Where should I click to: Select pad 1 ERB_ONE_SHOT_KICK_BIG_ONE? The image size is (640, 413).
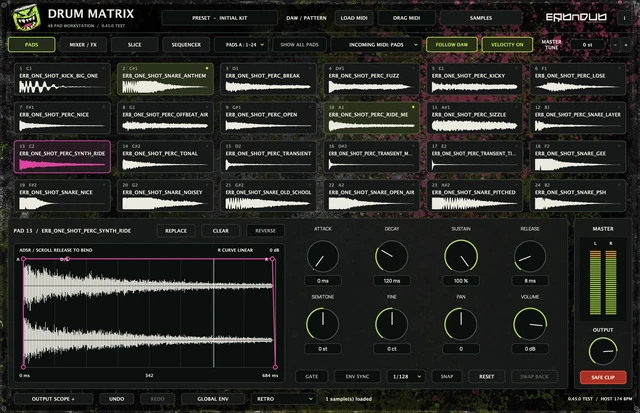62,79
